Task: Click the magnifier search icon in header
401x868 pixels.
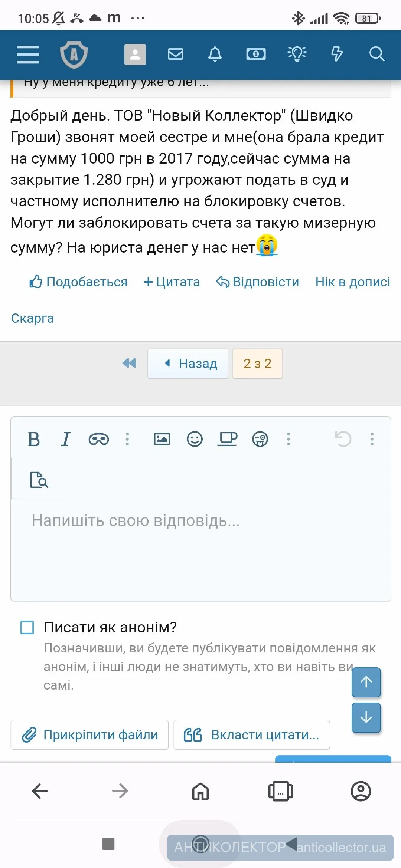Action: tap(376, 54)
